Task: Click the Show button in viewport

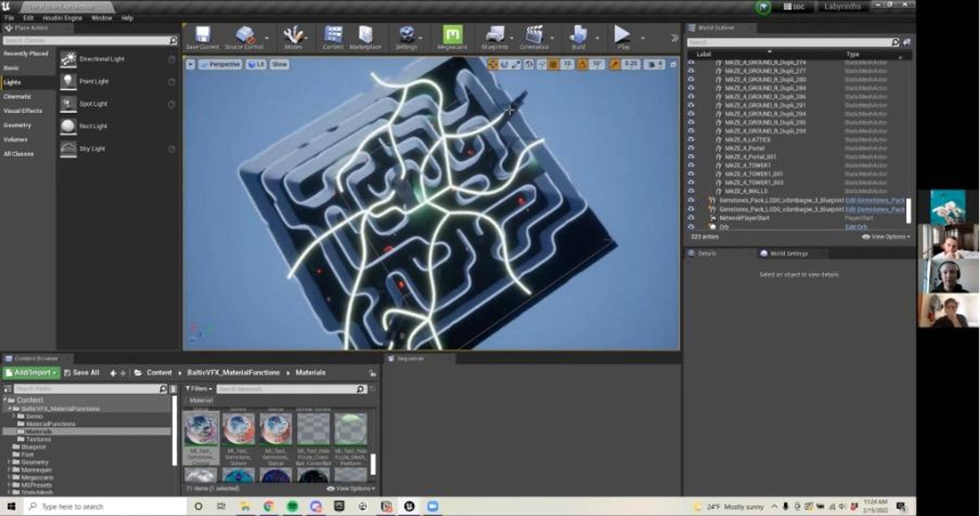Action: click(x=279, y=65)
